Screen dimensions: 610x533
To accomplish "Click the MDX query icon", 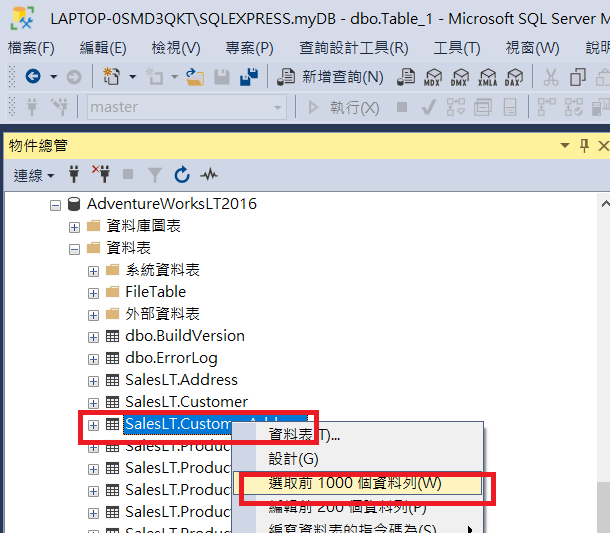I will pos(433,77).
